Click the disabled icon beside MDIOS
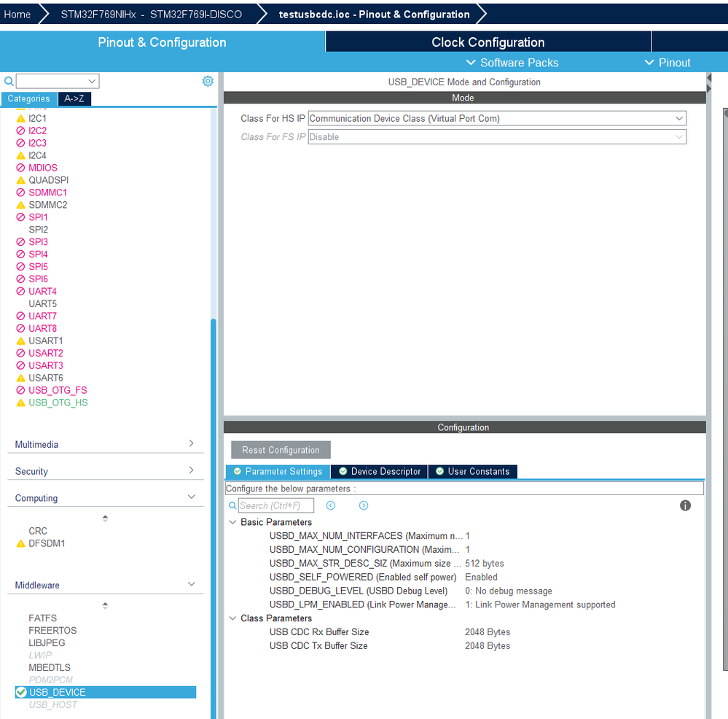Screen dimensions: 728x719 [20, 168]
